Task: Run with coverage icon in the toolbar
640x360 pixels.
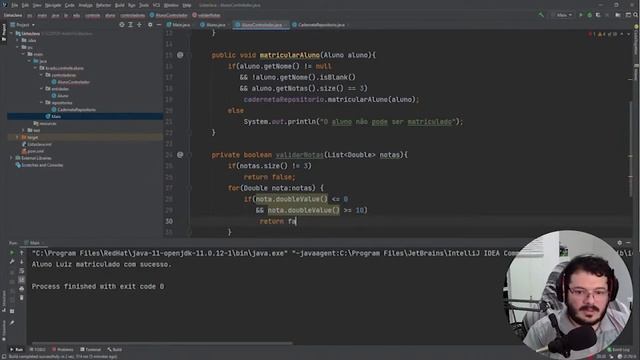Action: (x=598, y=15)
